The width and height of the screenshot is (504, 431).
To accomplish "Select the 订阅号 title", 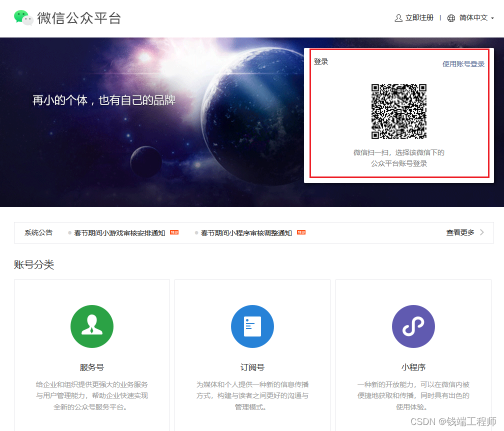I will pyautogui.click(x=252, y=367).
